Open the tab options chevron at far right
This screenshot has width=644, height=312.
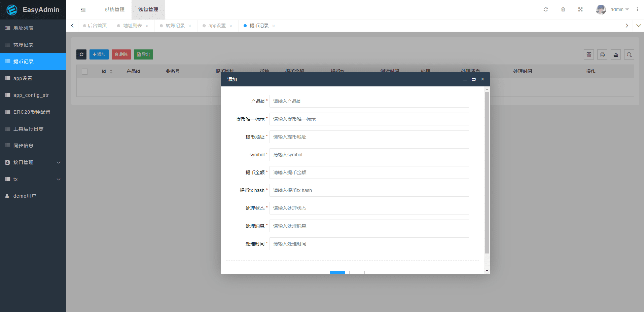(x=639, y=26)
